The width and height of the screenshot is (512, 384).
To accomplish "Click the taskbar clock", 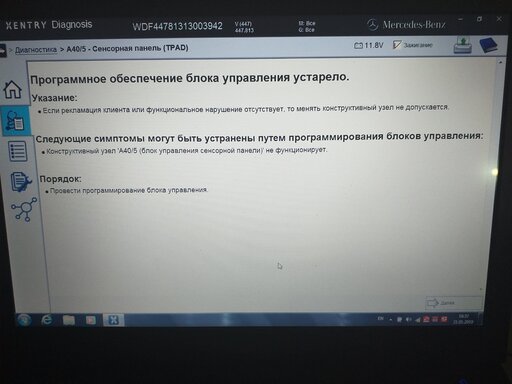I will [x=463, y=319].
